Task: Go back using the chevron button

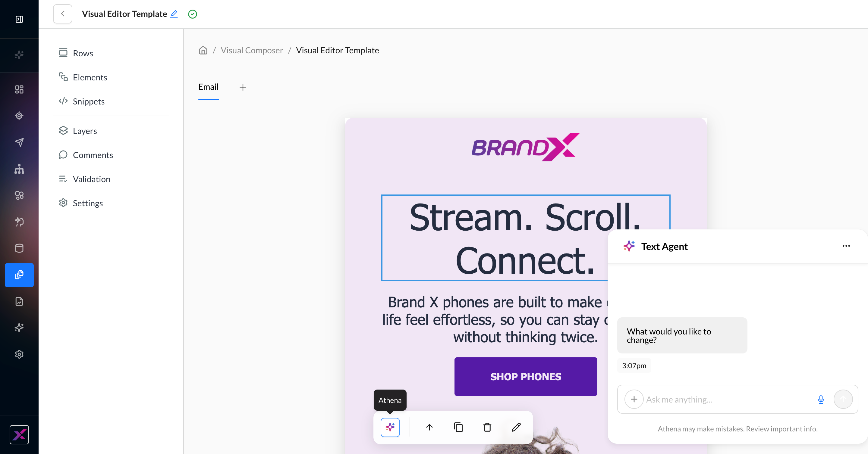Action: (63, 14)
